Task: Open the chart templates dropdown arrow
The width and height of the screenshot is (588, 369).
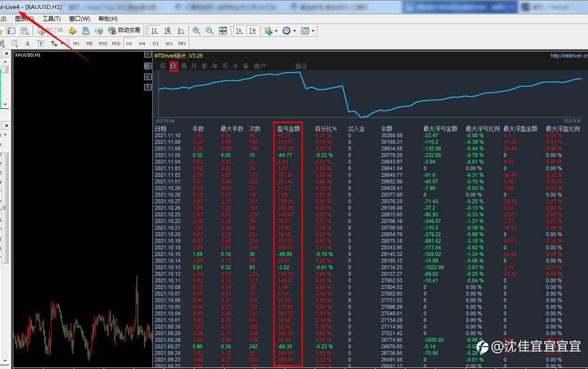Action: 313,31
